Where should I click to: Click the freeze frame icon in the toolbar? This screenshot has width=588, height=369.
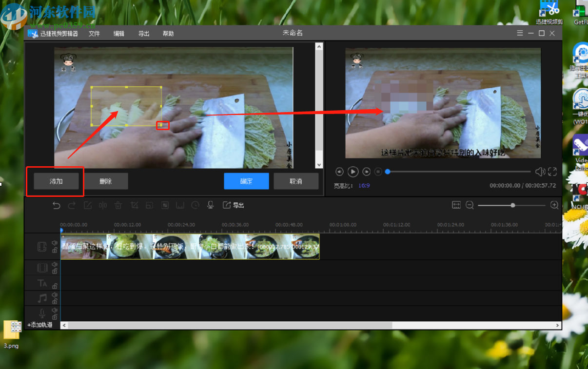(x=180, y=205)
